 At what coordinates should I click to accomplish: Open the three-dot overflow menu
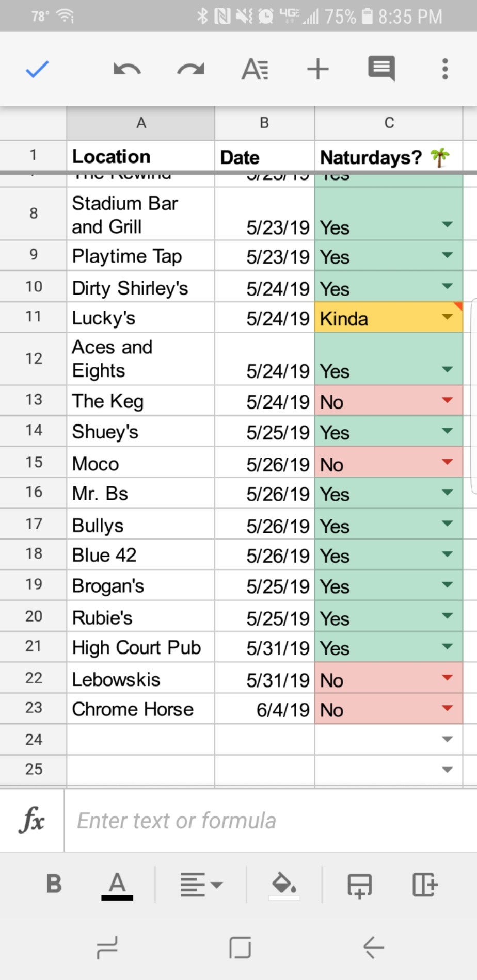(x=444, y=69)
